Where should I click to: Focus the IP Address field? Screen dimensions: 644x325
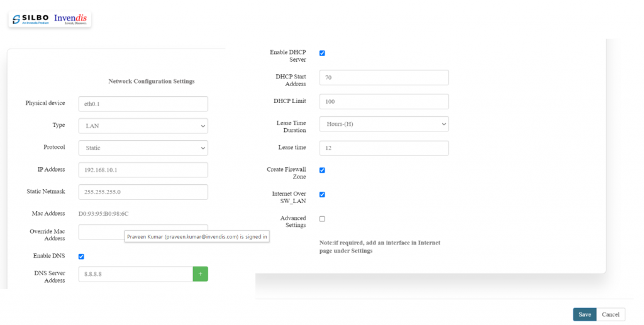[x=143, y=170]
